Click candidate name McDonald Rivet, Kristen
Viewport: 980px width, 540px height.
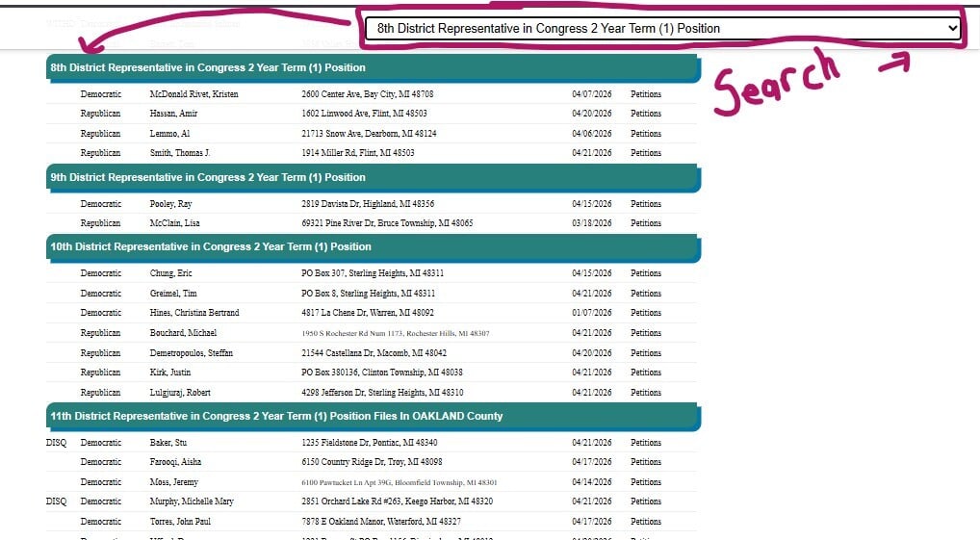[x=193, y=93]
